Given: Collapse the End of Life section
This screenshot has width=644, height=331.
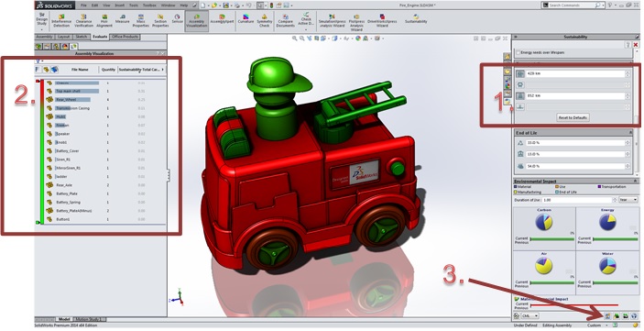Looking at the screenshot, I should click(630, 133).
